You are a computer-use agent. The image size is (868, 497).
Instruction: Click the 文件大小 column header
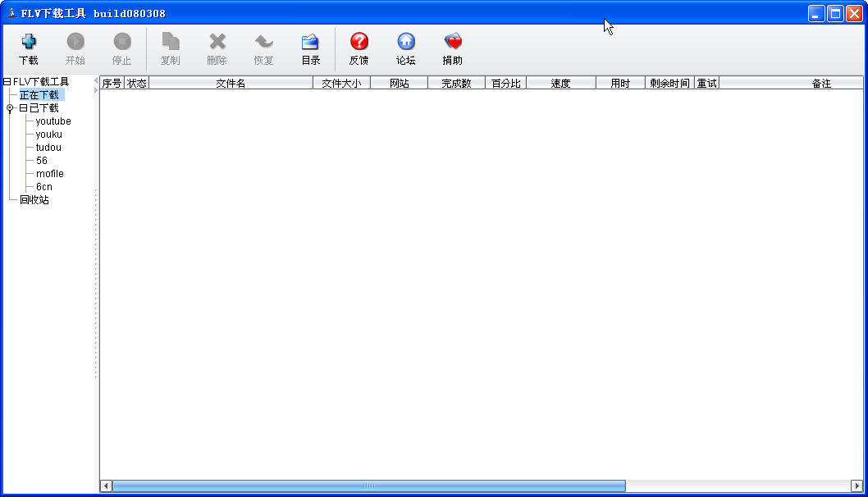341,84
